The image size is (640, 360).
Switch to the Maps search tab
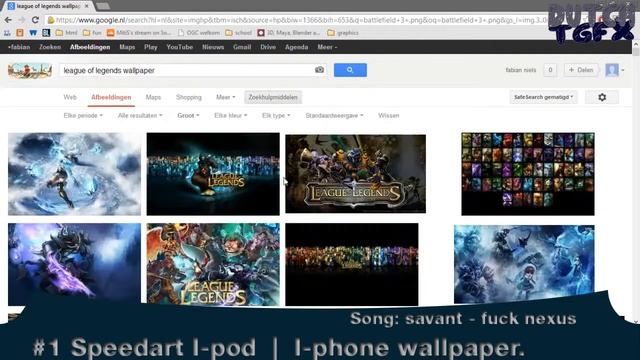(x=153, y=97)
